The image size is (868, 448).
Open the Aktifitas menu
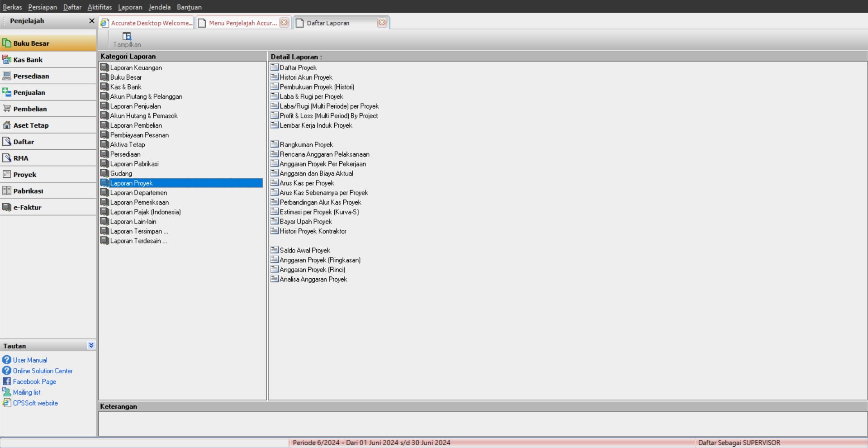coord(100,7)
